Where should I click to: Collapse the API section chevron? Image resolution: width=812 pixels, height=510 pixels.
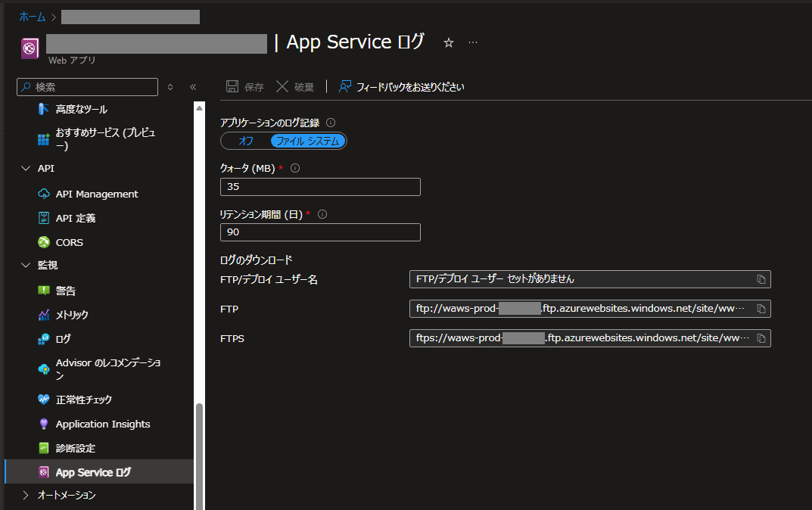pyautogui.click(x=26, y=168)
